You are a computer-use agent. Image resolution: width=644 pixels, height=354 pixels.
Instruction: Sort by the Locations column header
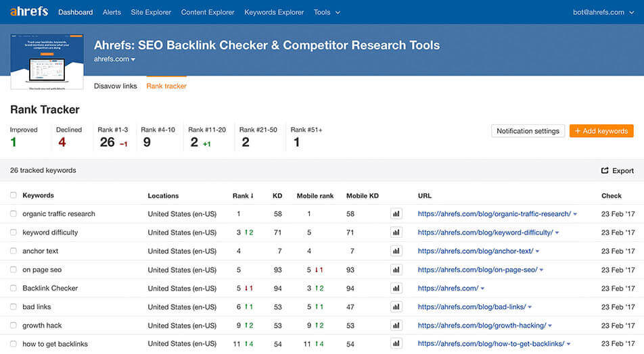[163, 196]
